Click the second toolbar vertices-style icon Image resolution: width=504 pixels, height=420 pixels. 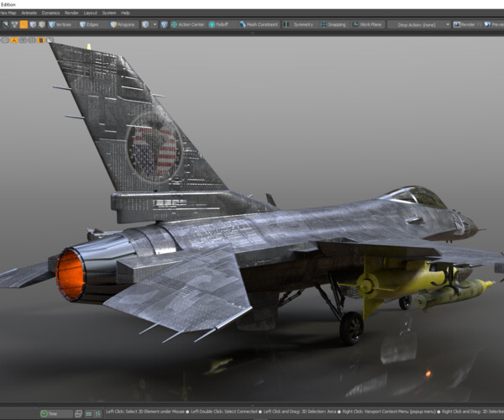click(x=14, y=24)
